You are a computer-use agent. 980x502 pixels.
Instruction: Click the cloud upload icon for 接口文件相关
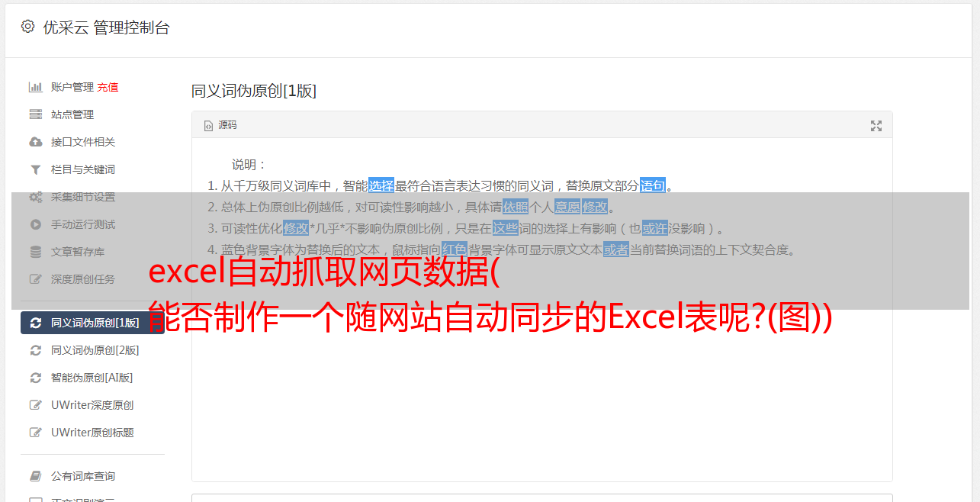[35, 142]
